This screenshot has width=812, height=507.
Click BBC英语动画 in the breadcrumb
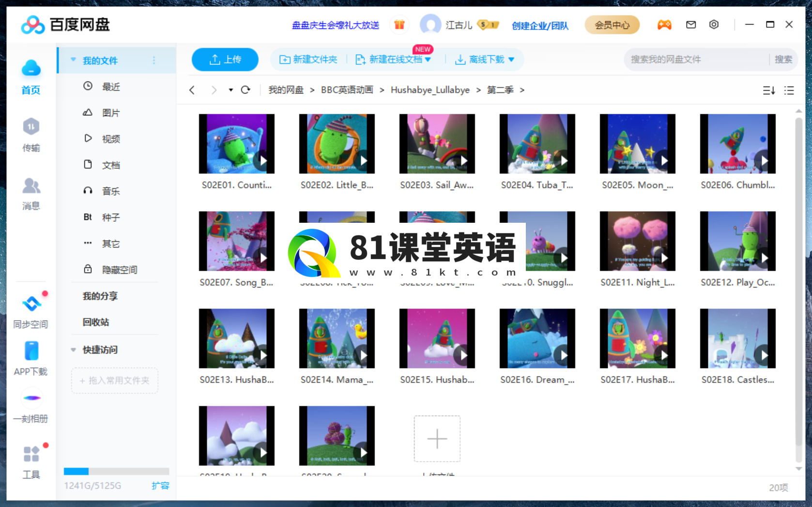tap(347, 90)
